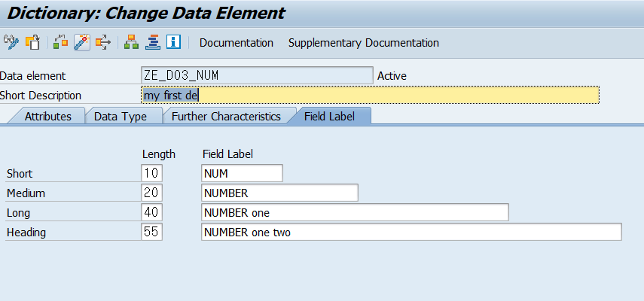The width and height of the screenshot is (644, 301).
Task: Click the 'Dictionary: Change Data Element' title
Action: [146, 13]
